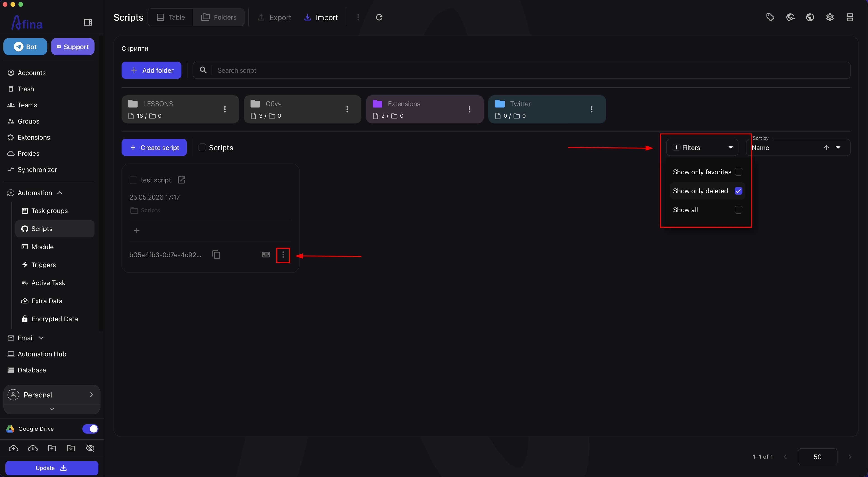Open the settings gear icon

click(x=830, y=17)
